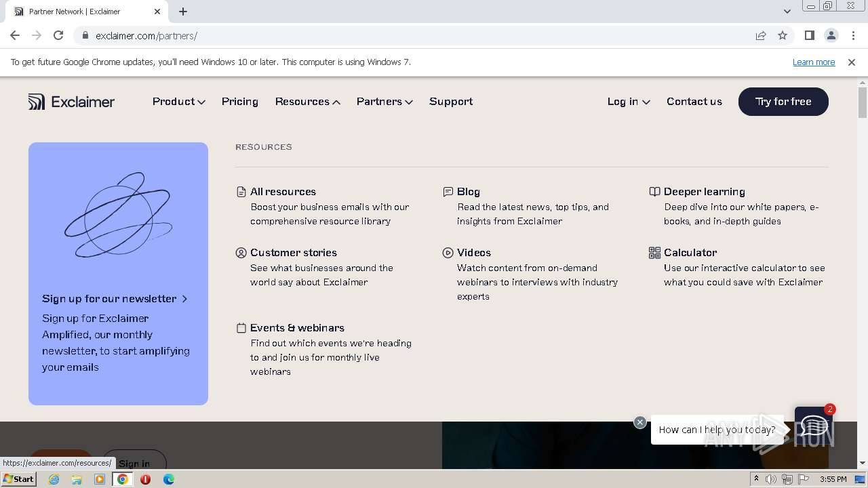Click the scrollbar down arrow
868x488 pixels.
point(862,463)
